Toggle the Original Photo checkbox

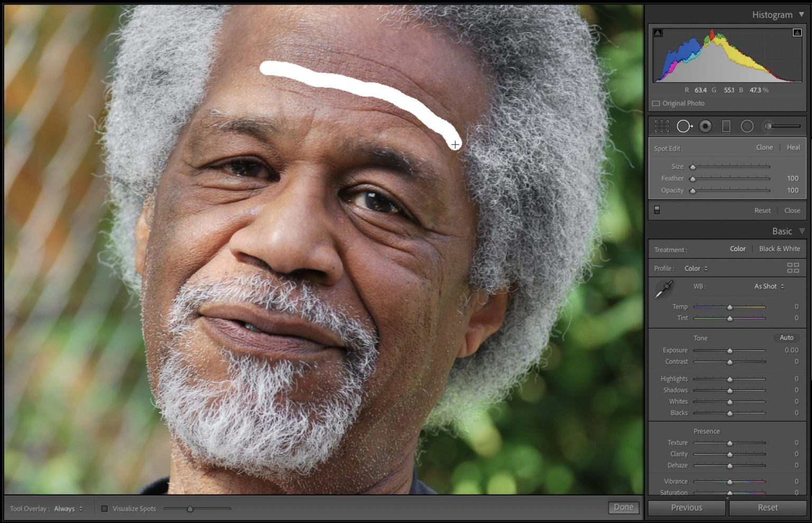[656, 103]
